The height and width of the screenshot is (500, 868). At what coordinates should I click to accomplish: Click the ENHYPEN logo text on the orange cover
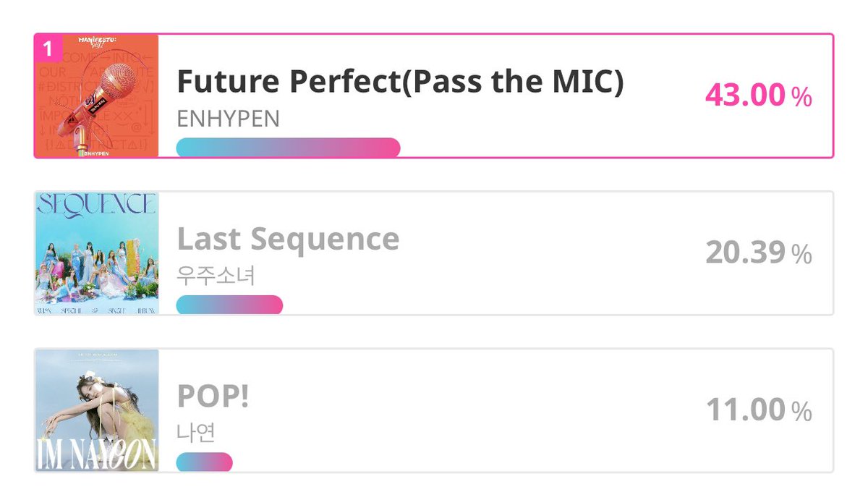(97, 153)
